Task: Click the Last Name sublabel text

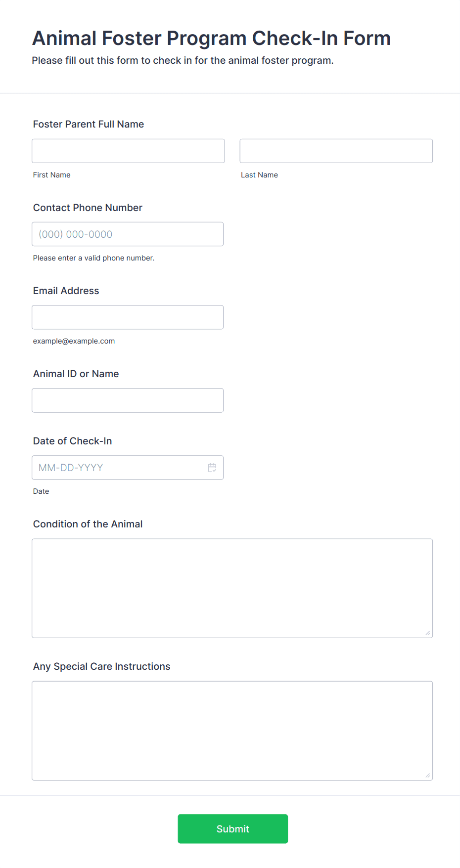Action: (x=259, y=175)
